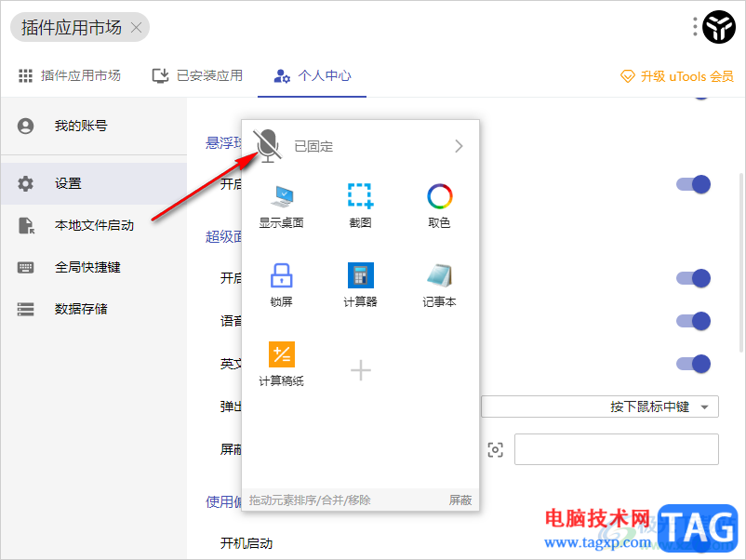Click the uTools logo avatar at top right
This screenshot has height=560, width=746.
[x=719, y=27]
